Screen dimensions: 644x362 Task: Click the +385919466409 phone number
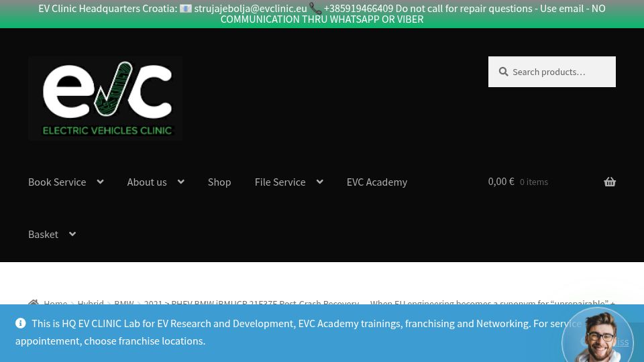tap(358, 8)
